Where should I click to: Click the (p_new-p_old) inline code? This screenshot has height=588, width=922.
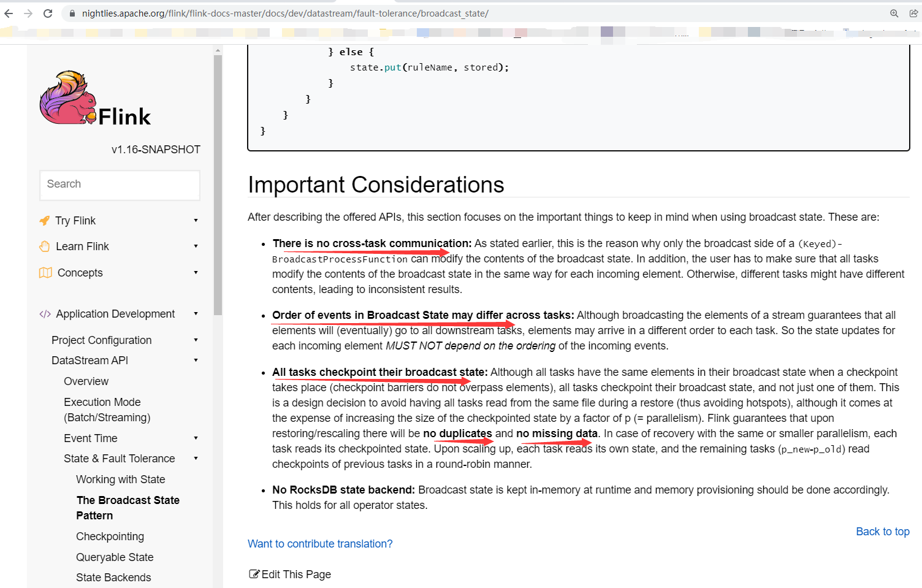point(812,449)
